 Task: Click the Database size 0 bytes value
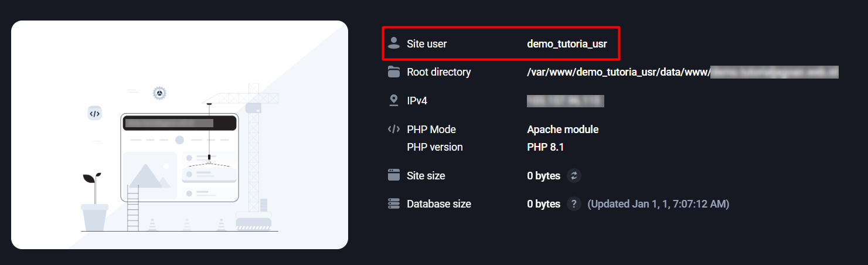[543, 204]
